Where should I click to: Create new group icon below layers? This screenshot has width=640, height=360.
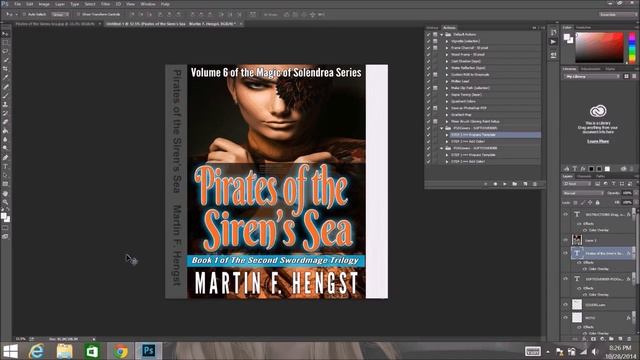pyautogui.click(x=611, y=339)
